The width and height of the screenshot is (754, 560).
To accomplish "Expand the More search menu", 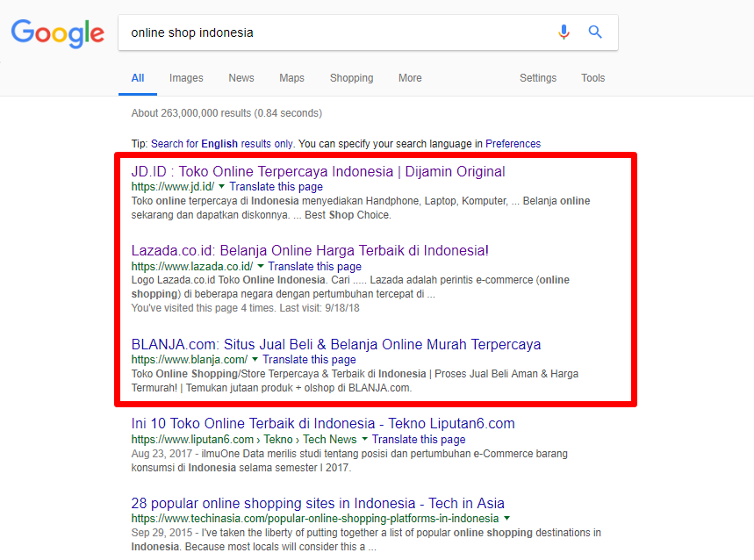I will (x=410, y=78).
